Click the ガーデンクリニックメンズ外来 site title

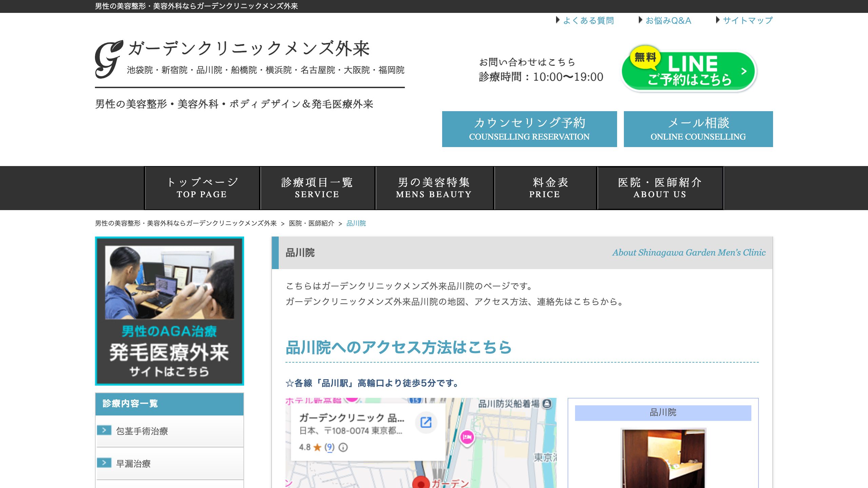pos(249,48)
